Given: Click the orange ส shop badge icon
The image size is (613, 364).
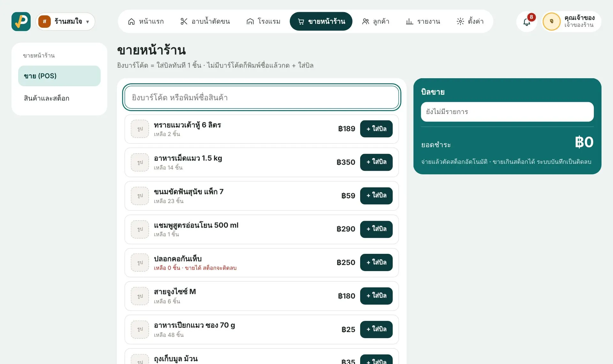Looking at the screenshot, I should (x=44, y=21).
